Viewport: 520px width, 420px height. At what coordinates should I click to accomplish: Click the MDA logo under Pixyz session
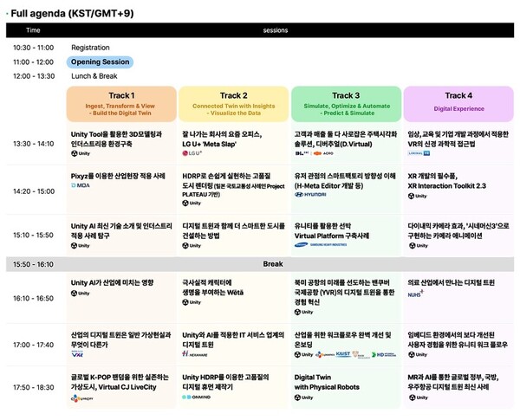pos(80,185)
